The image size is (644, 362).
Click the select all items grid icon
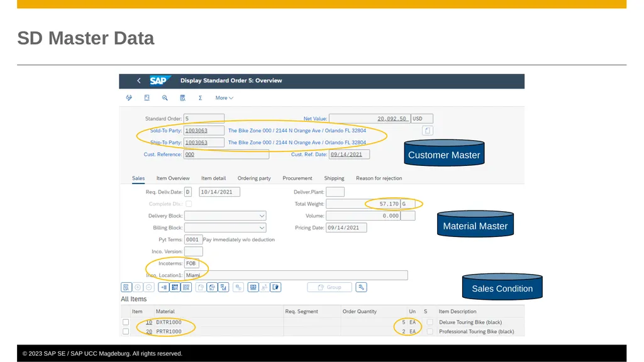coord(175,287)
